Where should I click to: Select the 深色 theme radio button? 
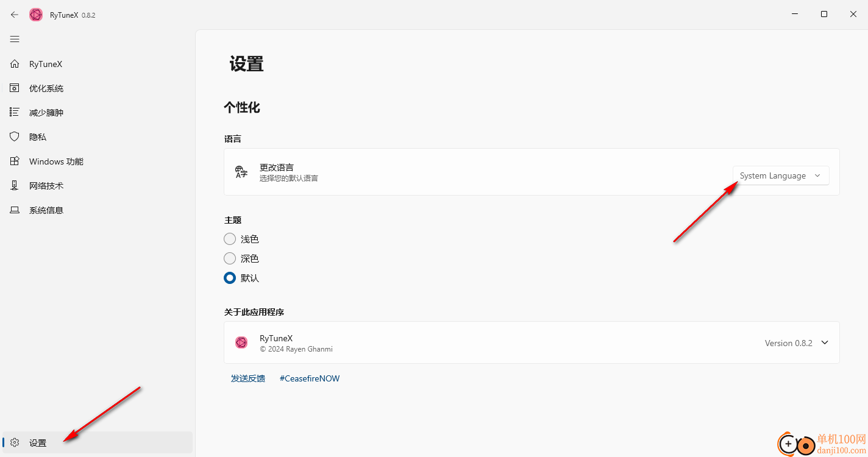click(x=230, y=258)
